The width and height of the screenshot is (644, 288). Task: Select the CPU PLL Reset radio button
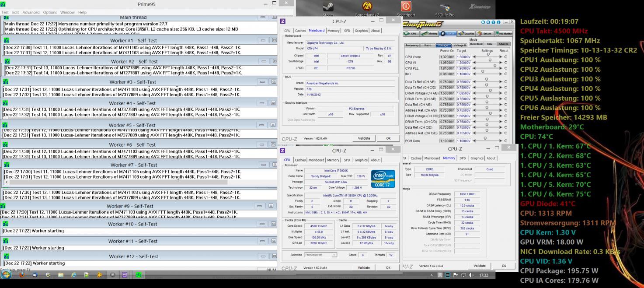tap(506, 68)
